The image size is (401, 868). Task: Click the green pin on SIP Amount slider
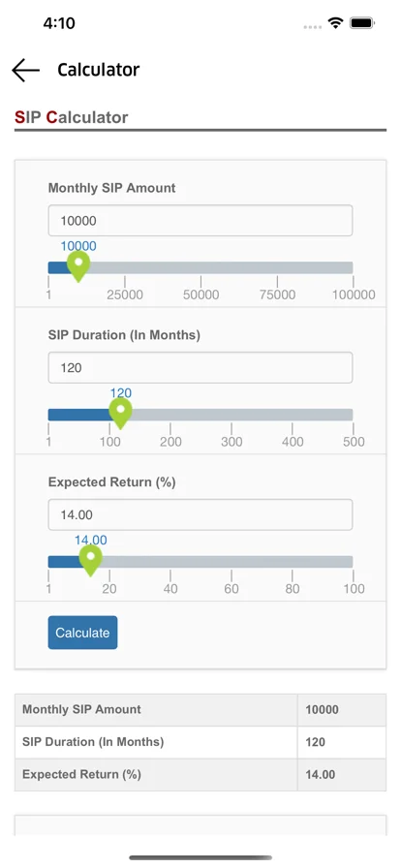[78, 265]
